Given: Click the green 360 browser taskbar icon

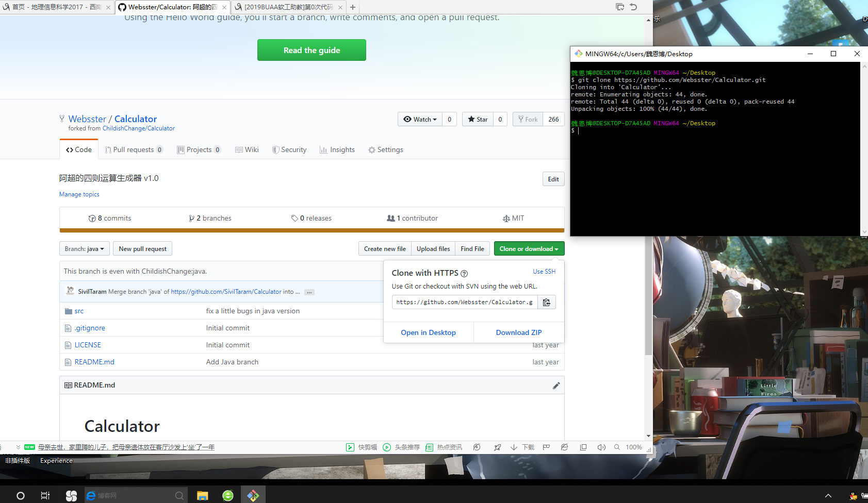Looking at the screenshot, I should (228, 496).
